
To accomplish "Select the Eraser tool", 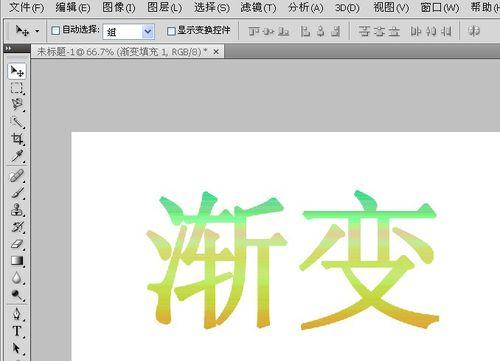I will pyautogui.click(x=17, y=244).
